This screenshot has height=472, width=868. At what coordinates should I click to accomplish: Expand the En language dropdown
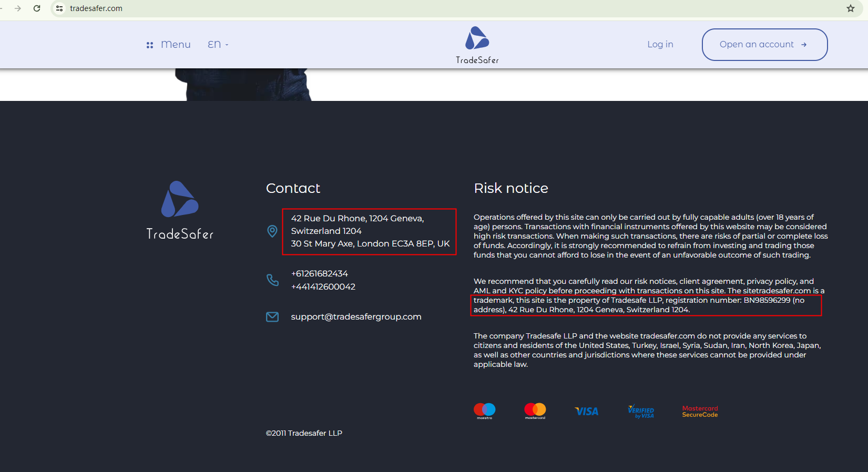(x=218, y=45)
